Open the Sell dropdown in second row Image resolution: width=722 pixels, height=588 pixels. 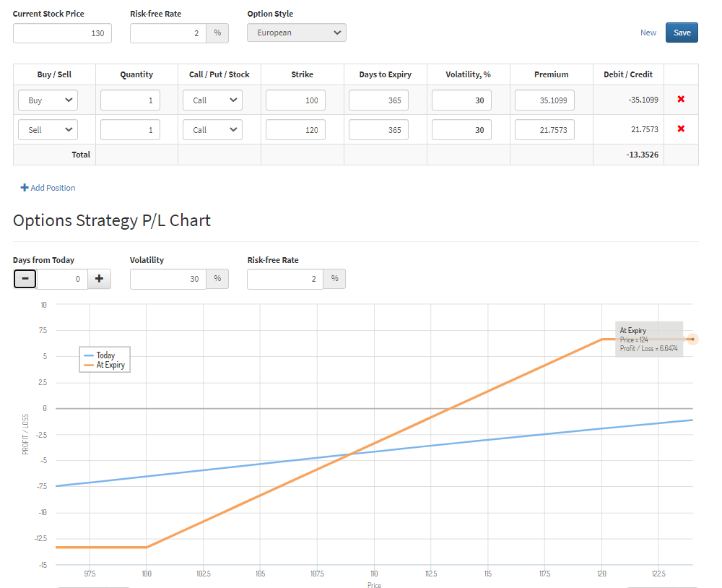tap(48, 129)
